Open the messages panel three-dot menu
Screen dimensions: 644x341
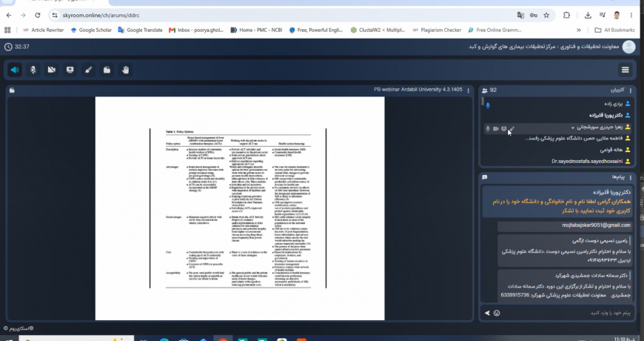[x=631, y=177]
